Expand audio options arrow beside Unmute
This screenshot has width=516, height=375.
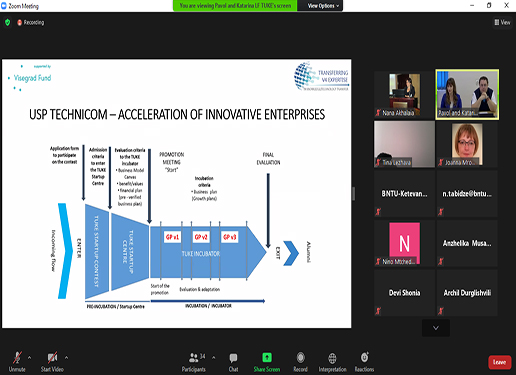(x=30, y=358)
